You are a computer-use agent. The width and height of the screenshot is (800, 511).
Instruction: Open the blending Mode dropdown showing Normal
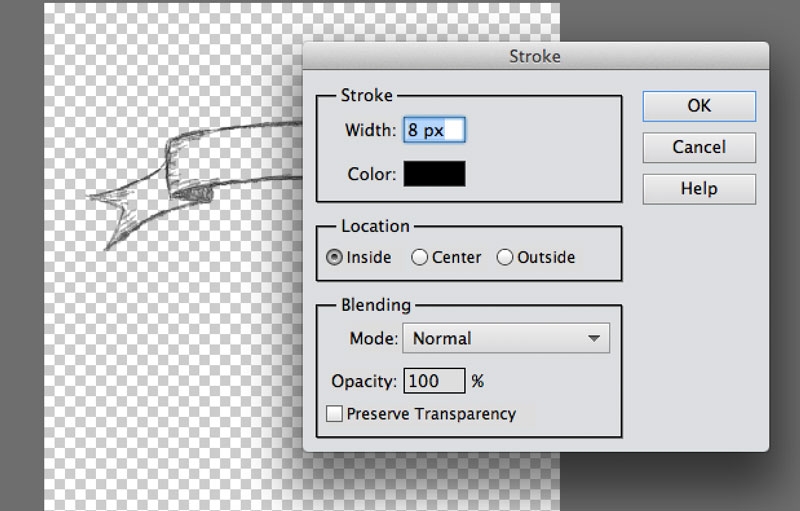click(506, 338)
